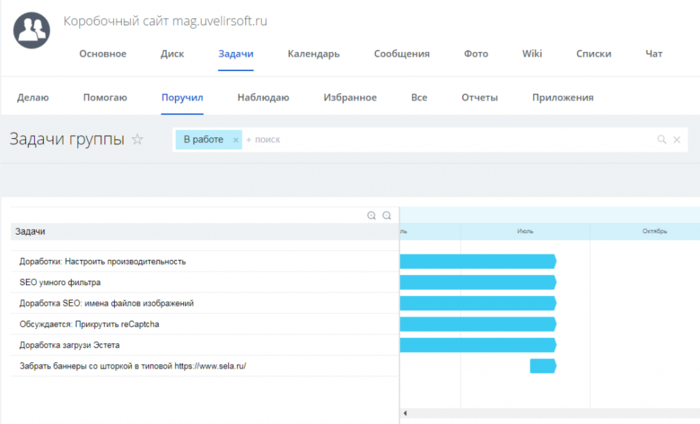Select the Поручил subtab

tap(182, 97)
